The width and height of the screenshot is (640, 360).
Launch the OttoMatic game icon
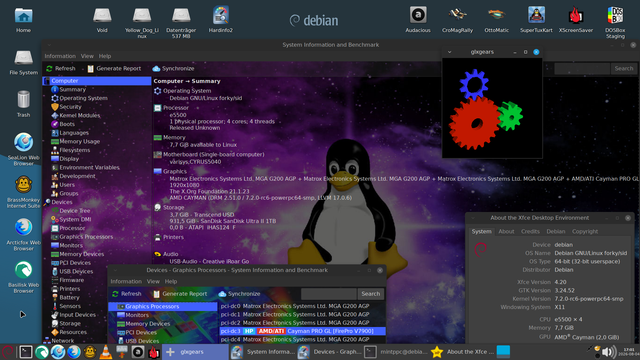pyautogui.click(x=496, y=20)
